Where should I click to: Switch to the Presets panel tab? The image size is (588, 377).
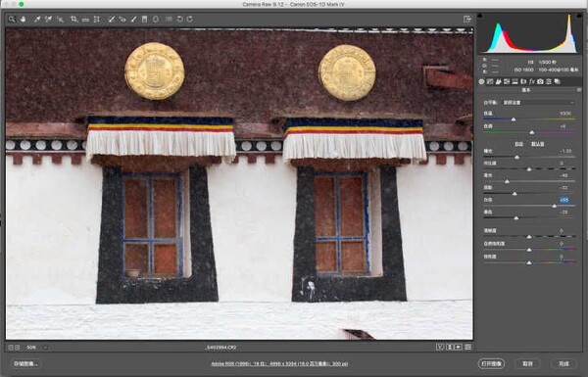[549, 81]
